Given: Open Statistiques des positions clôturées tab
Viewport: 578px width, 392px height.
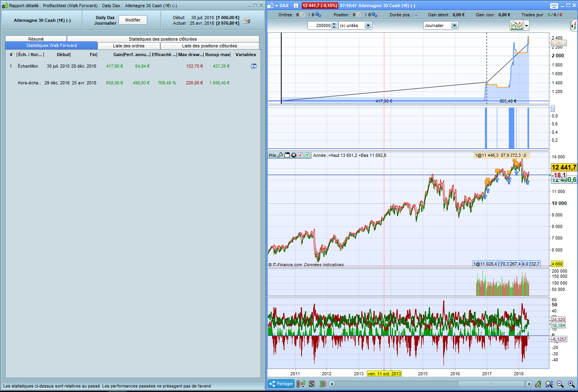Looking at the screenshot, I should pyautogui.click(x=163, y=39).
